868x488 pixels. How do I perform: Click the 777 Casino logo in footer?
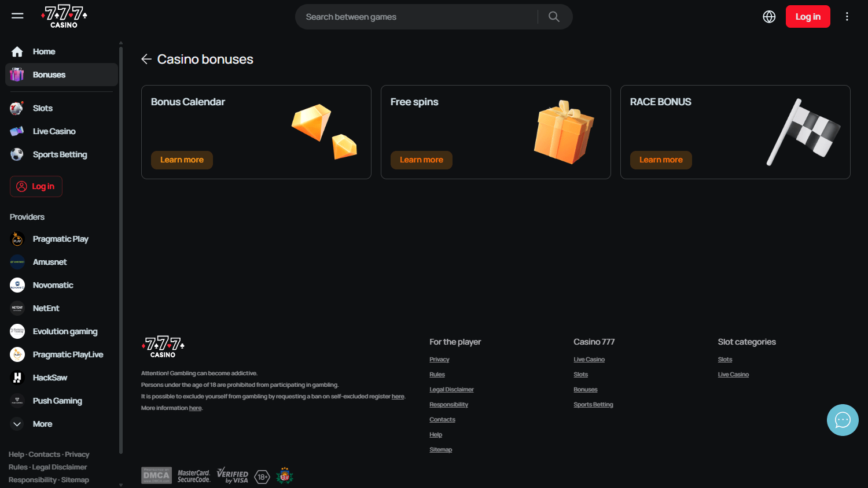[163, 346]
